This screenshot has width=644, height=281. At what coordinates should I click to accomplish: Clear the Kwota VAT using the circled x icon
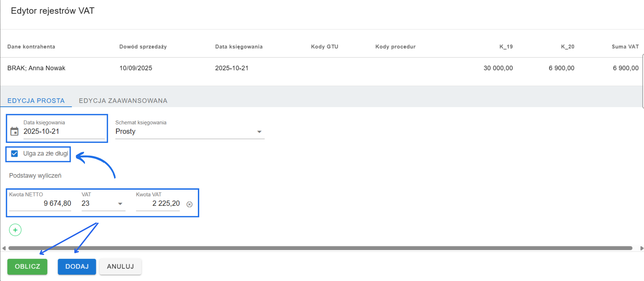pos(190,204)
